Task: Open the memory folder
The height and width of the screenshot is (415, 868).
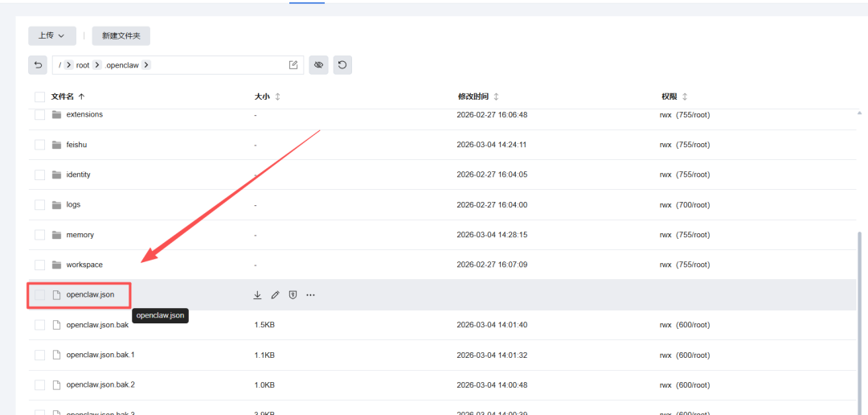Action: pos(80,235)
